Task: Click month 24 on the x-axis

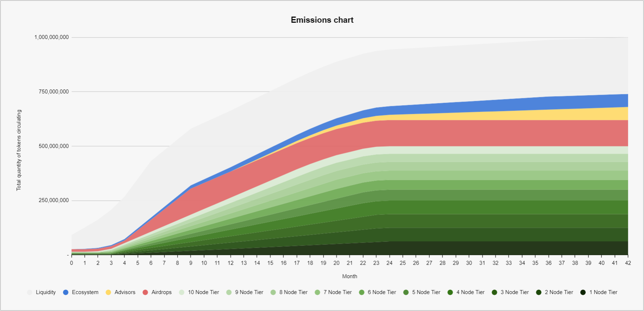Action: click(x=389, y=263)
